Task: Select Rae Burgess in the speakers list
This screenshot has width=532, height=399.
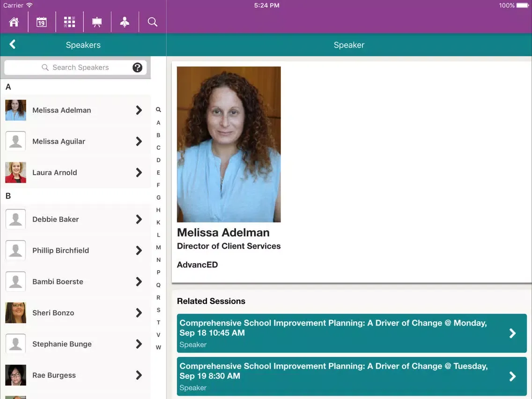Action: [x=75, y=375]
